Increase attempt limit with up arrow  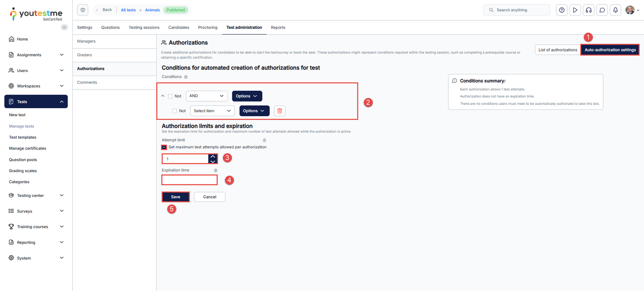click(x=213, y=156)
